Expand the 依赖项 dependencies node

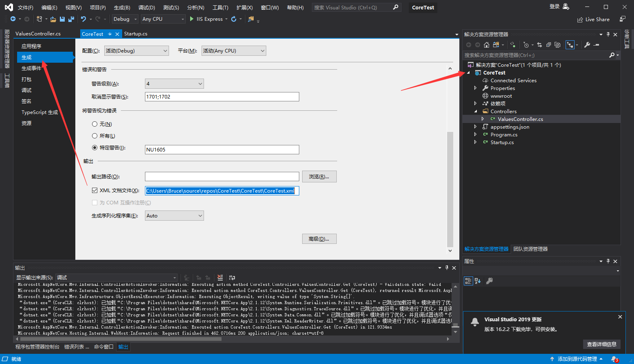(475, 103)
